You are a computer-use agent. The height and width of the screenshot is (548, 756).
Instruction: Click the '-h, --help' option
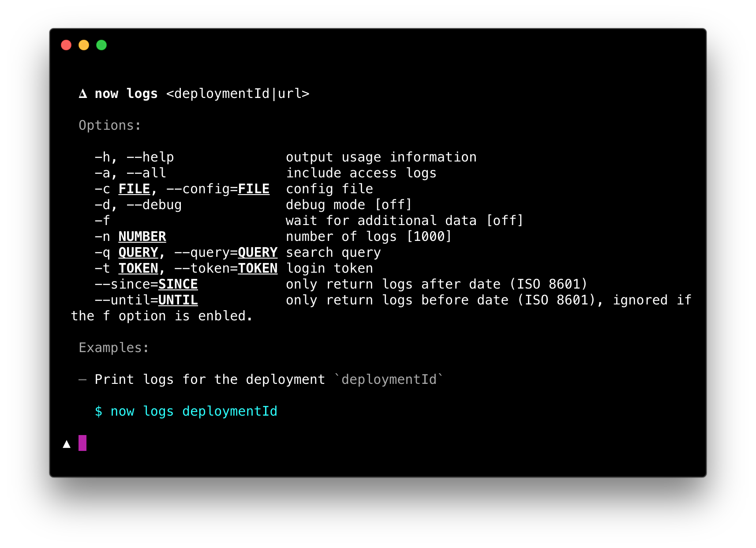135,157
